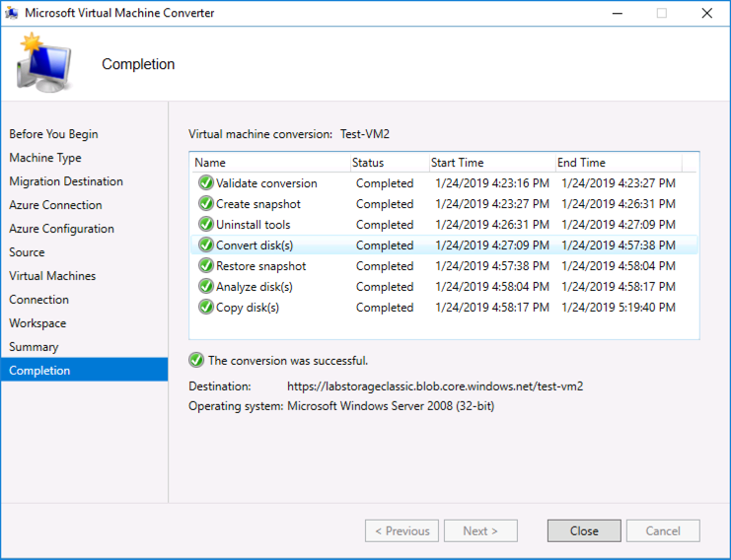This screenshot has width=731, height=560.
Task: Click the Cancel button
Action: [x=663, y=530]
